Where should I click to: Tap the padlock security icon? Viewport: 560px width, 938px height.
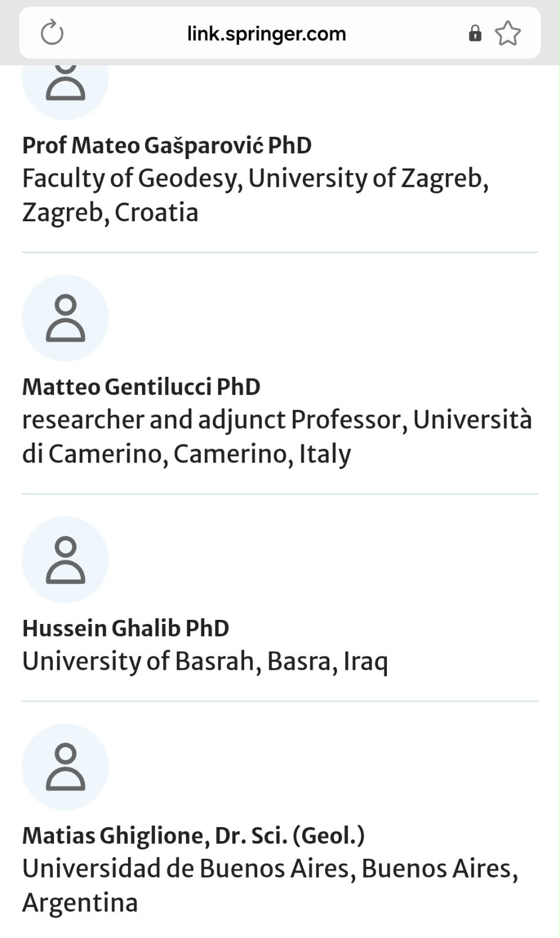475,33
